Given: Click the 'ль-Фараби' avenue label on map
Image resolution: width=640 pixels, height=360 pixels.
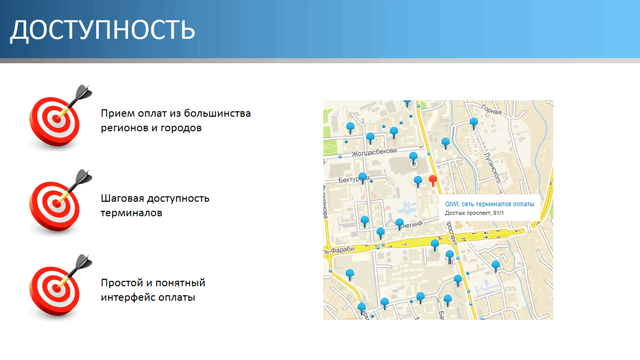Looking at the screenshot, I should coord(340,250).
